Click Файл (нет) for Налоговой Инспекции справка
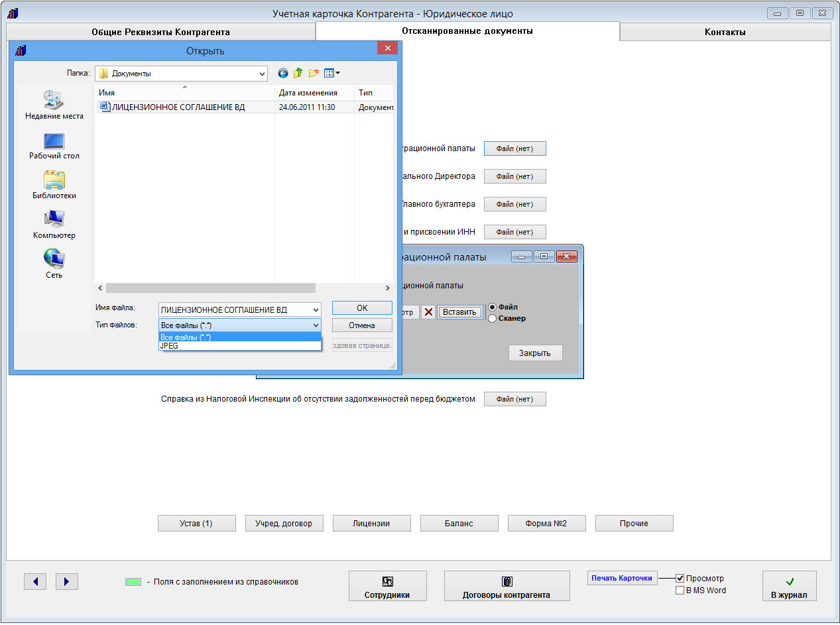 (514, 399)
